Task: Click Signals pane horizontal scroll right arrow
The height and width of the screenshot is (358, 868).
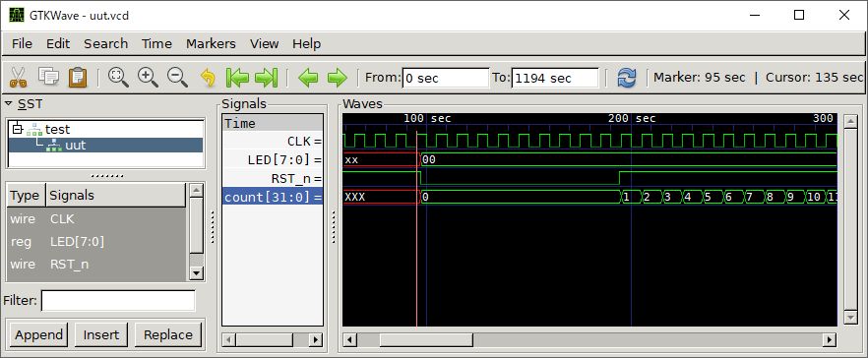Action: click(x=316, y=339)
